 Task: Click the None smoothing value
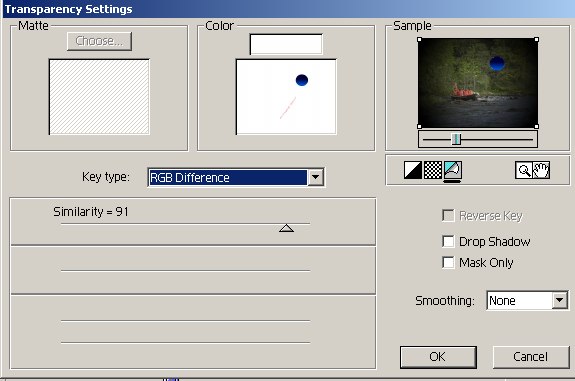click(x=519, y=301)
